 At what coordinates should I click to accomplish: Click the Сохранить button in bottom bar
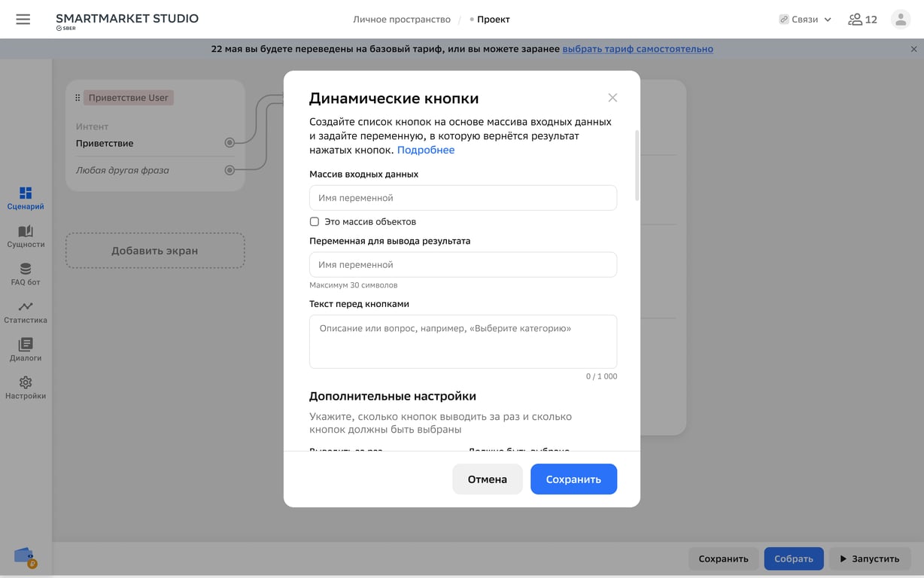(x=723, y=559)
